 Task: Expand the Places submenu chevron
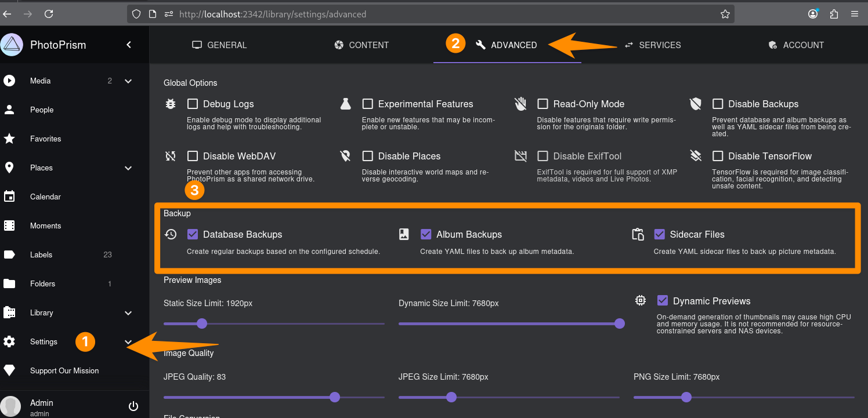coord(128,168)
